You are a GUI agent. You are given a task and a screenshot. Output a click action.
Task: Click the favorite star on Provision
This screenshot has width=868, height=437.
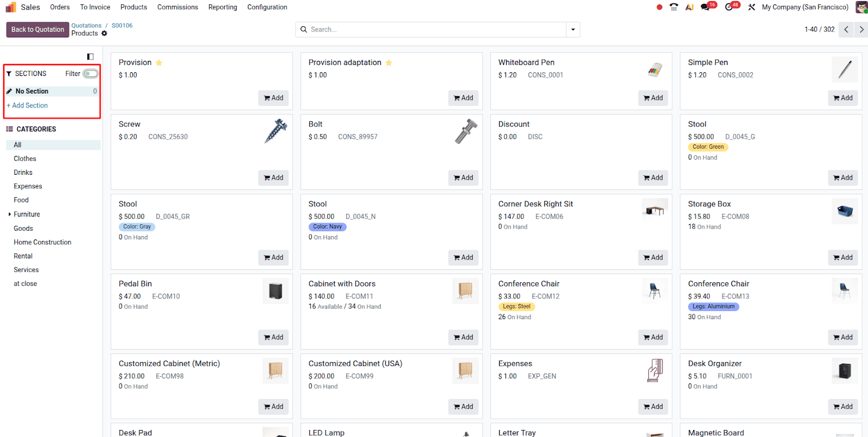click(x=159, y=63)
